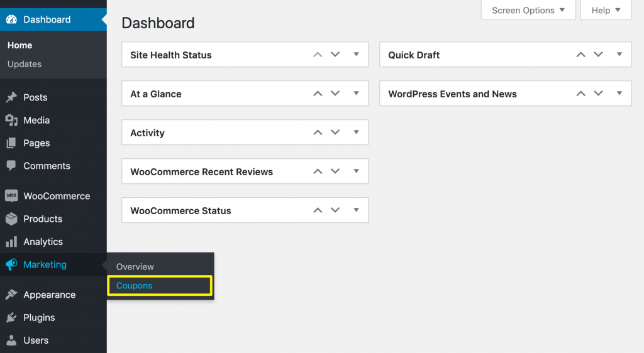Viewport: 644px width, 353px height.
Task: Click the Users person icon
Action: coord(11,340)
